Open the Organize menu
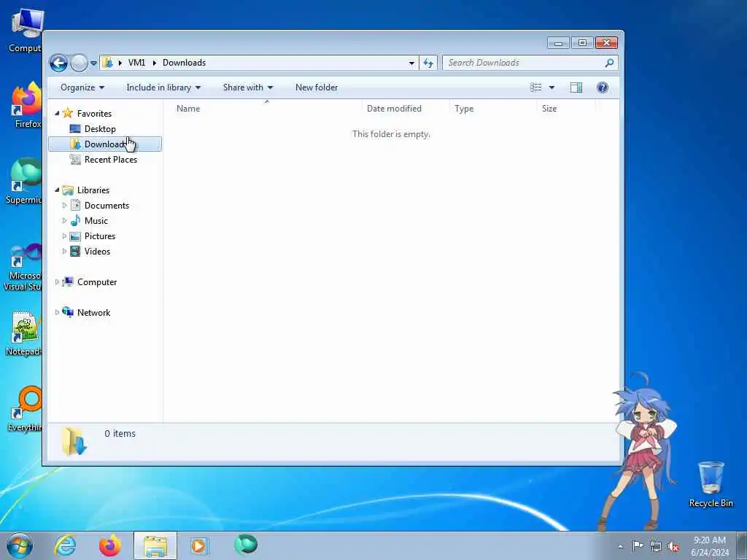The image size is (747, 560). (82, 87)
